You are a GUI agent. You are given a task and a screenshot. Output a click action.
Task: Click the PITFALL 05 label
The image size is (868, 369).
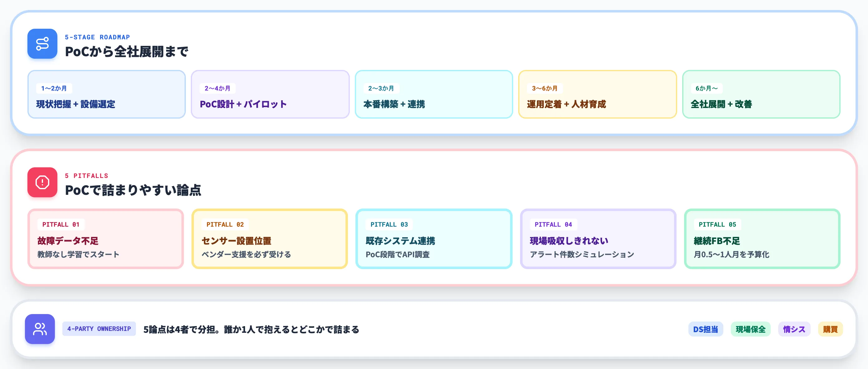tap(717, 225)
